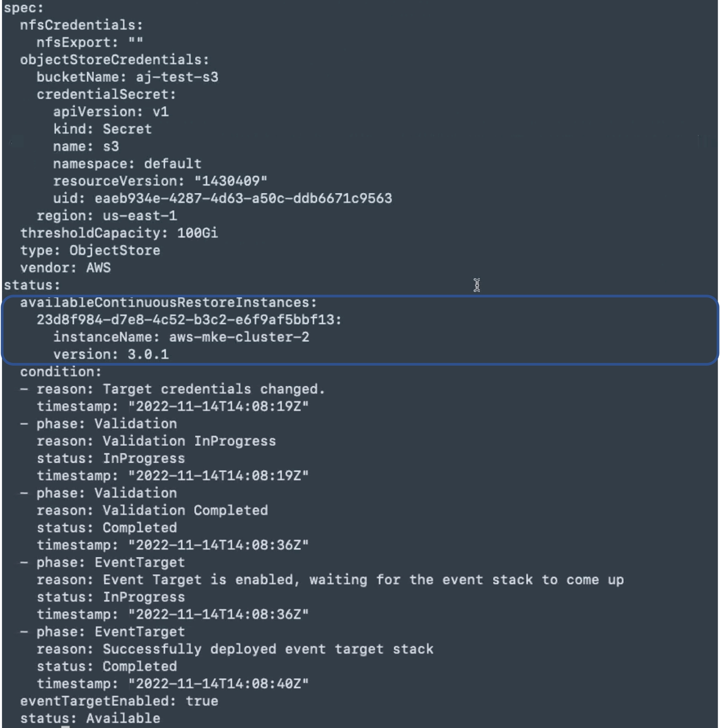Click the reason Validation InProgress text
Image resolution: width=720 pixels, height=728 pixels.
pos(189,441)
